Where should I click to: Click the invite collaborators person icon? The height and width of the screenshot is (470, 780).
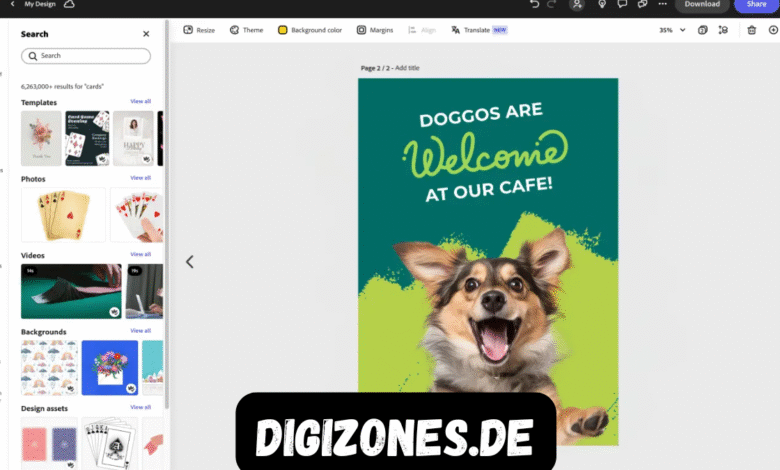577,5
